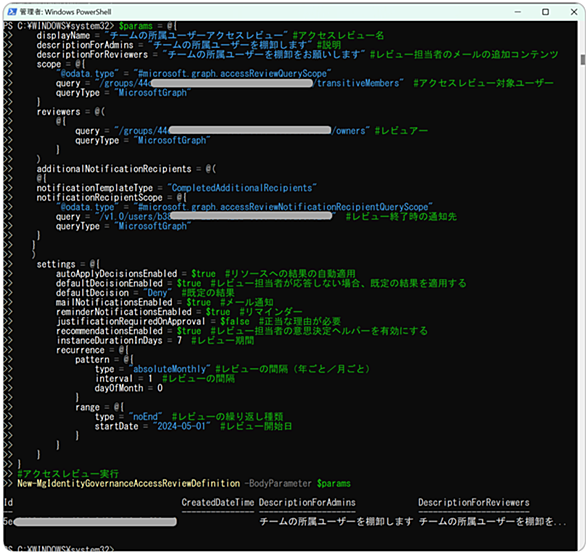Click the vertical scrollbar thumb

583,60
